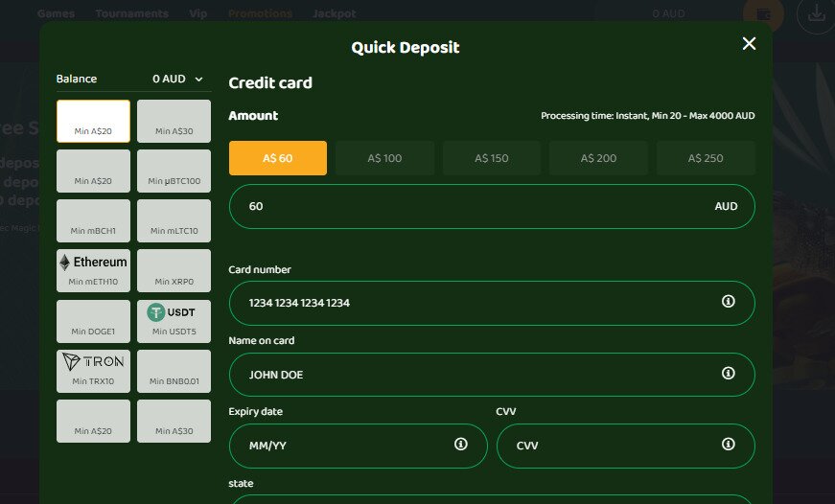View the Expiry date info icon
This screenshot has width=835, height=504.
[460, 444]
